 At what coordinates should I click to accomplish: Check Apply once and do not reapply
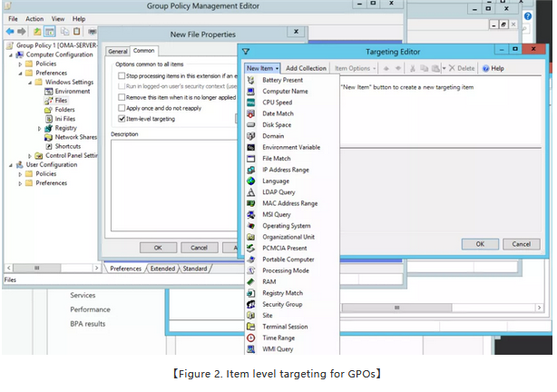click(122, 107)
